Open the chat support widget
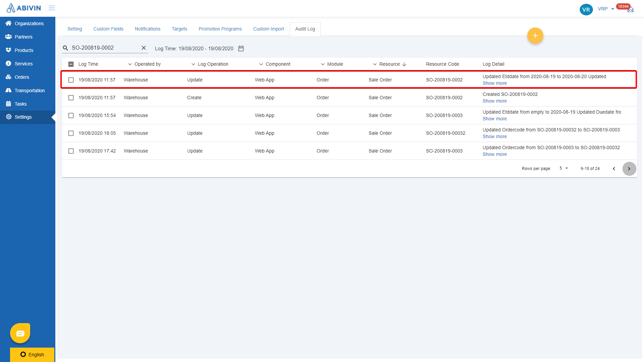The height and width of the screenshot is (362, 644). (20, 333)
